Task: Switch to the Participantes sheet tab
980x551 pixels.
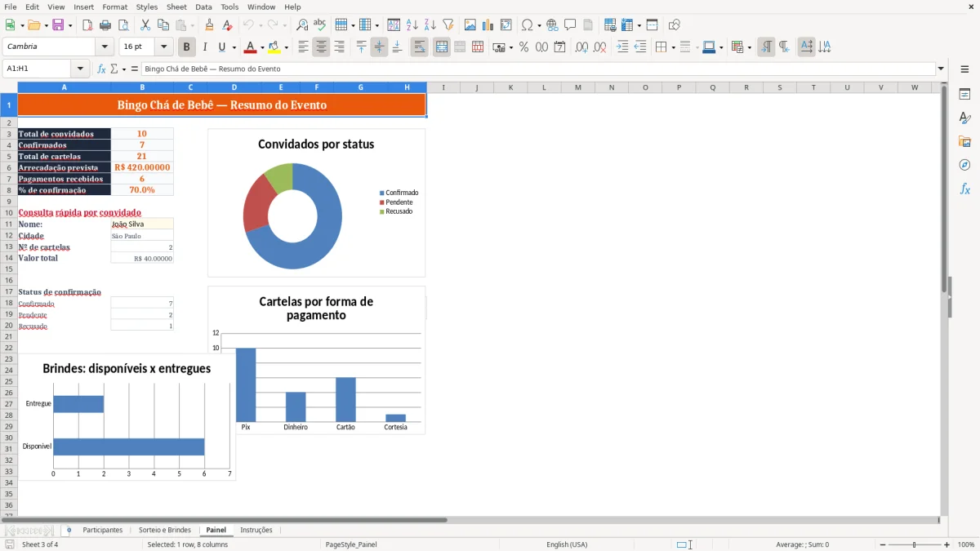Action: [x=103, y=530]
